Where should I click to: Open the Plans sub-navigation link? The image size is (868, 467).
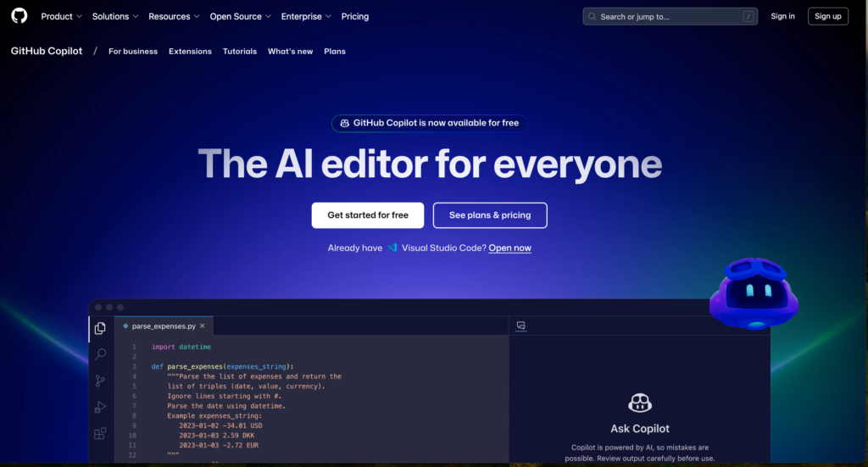334,52
